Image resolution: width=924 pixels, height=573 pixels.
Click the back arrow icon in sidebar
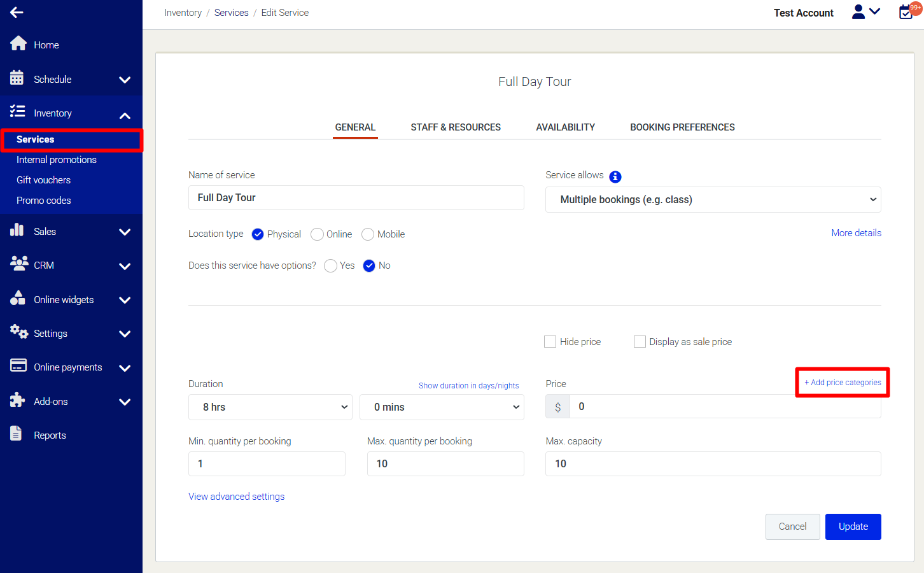click(17, 12)
